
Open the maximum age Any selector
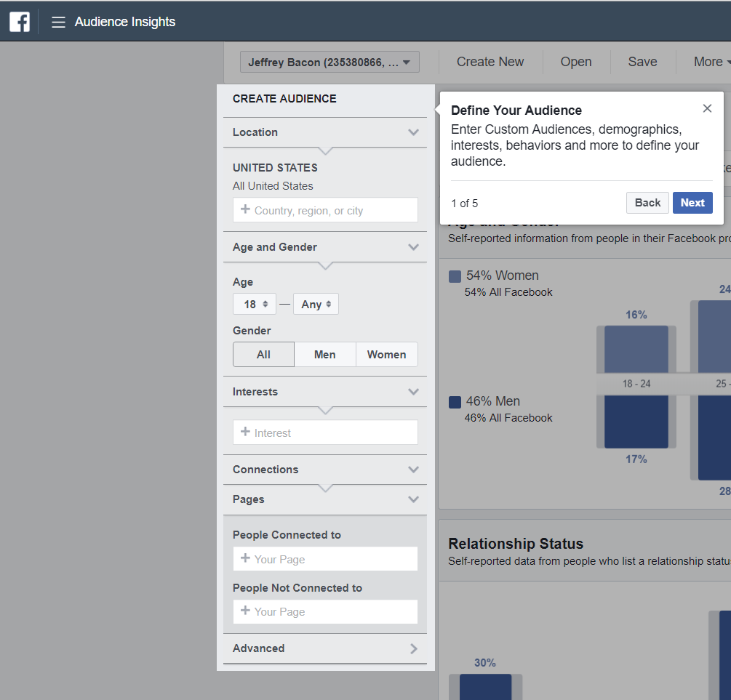pyautogui.click(x=316, y=305)
